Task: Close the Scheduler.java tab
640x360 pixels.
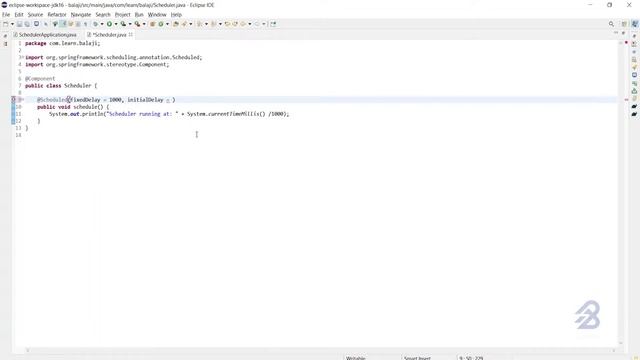Action: pyautogui.click(x=131, y=35)
